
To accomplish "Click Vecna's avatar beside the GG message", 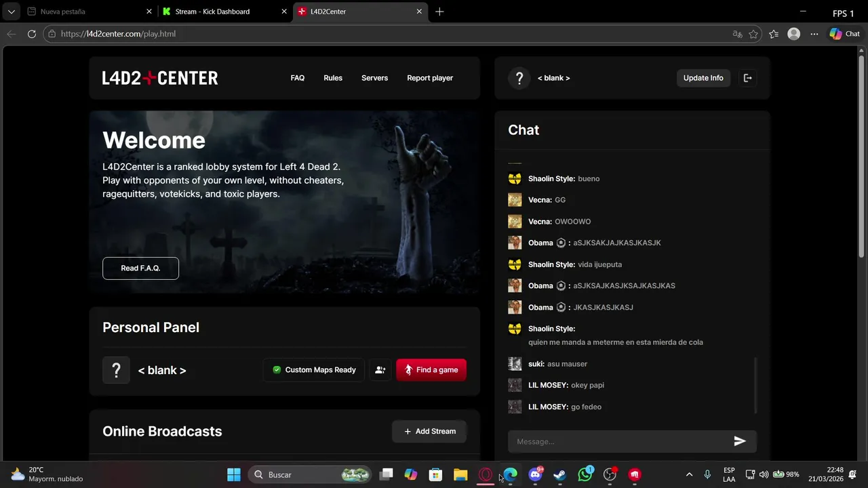I will (x=515, y=200).
